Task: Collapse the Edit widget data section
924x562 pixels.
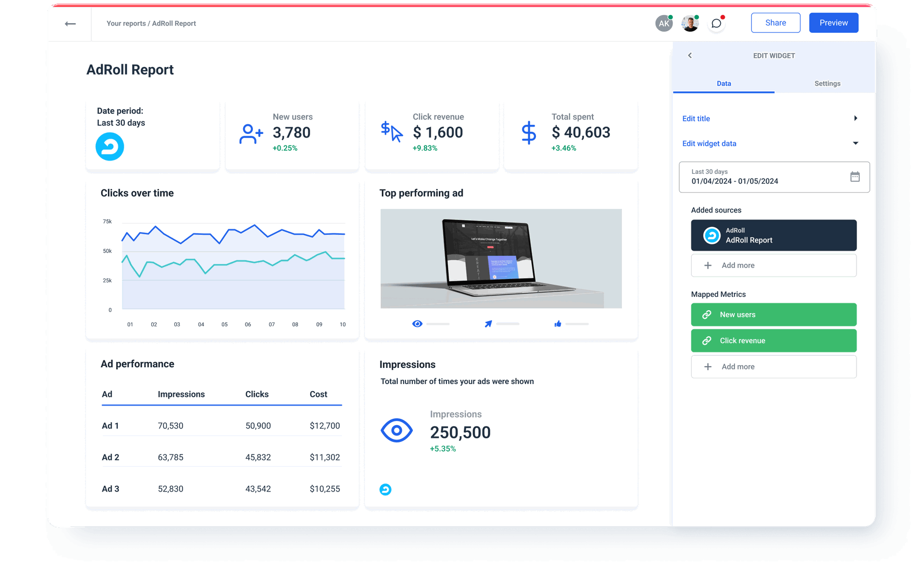Action: tap(856, 143)
